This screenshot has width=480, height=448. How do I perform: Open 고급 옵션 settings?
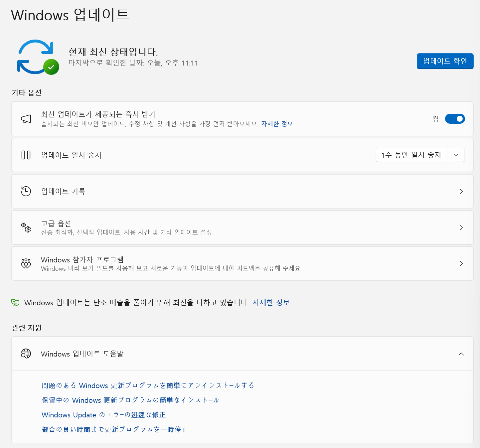point(242,227)
